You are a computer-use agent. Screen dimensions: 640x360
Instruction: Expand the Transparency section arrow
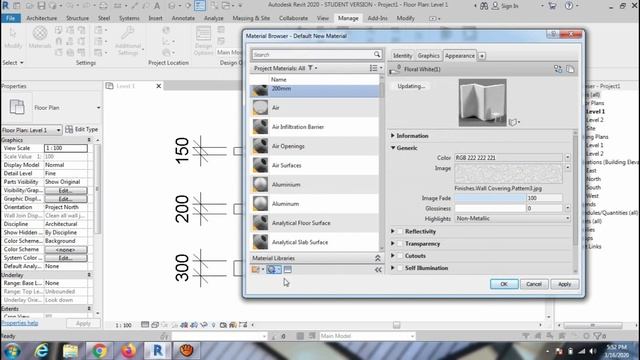pyautogui.click(x=393, y=244)
